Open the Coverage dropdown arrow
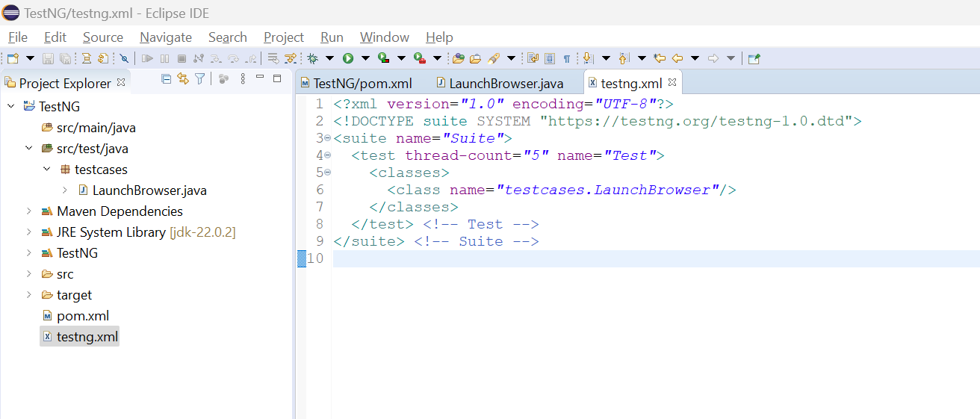The image size is (980, 419). click(x=401, y=58)
